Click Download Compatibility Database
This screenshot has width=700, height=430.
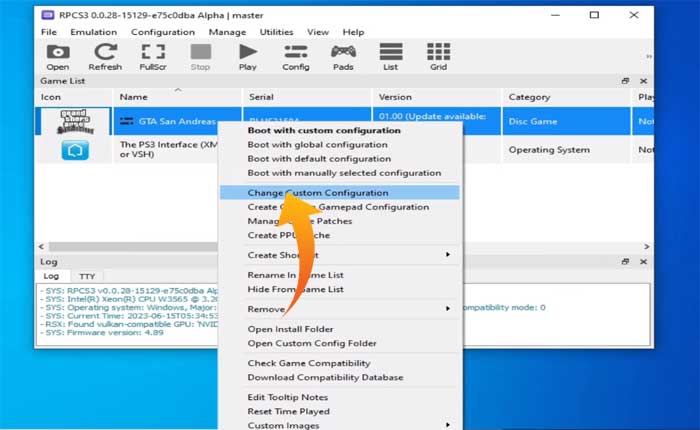325,377
